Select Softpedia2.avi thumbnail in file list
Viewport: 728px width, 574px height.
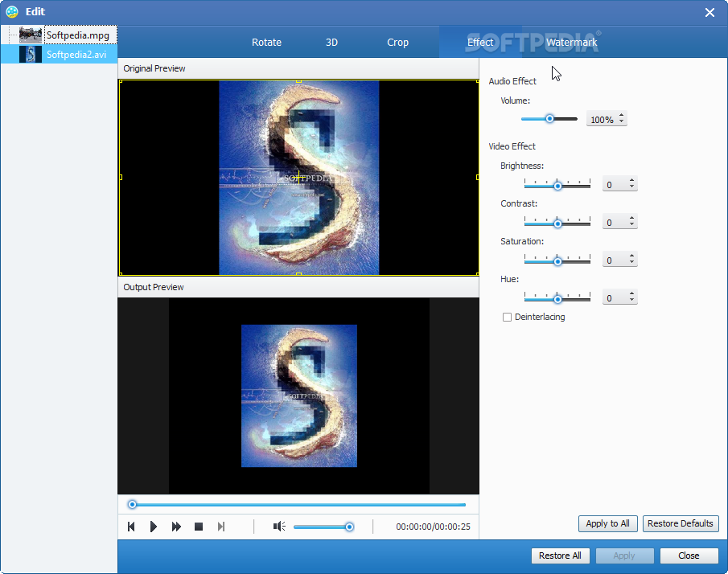point(31,55)
